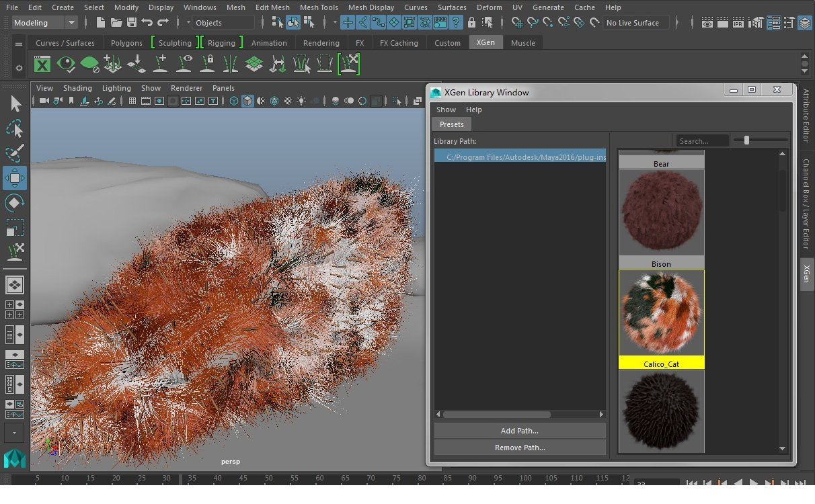
Task: Open the Mesh Tools menu
Action: tap(319, 7)
